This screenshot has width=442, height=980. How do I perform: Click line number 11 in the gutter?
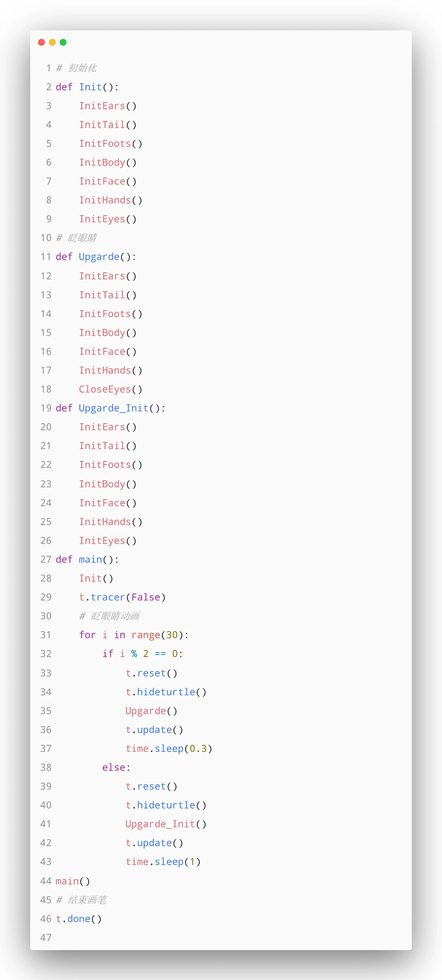(45, 257)
